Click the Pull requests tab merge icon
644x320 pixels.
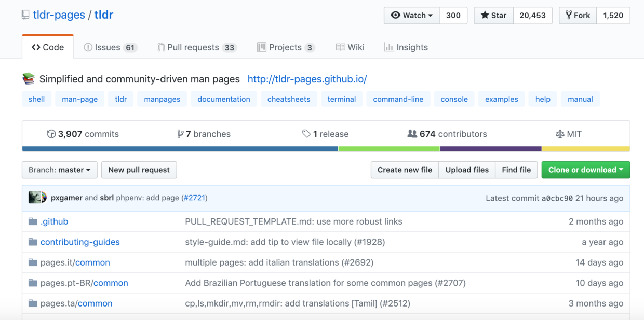click(161, 47)
